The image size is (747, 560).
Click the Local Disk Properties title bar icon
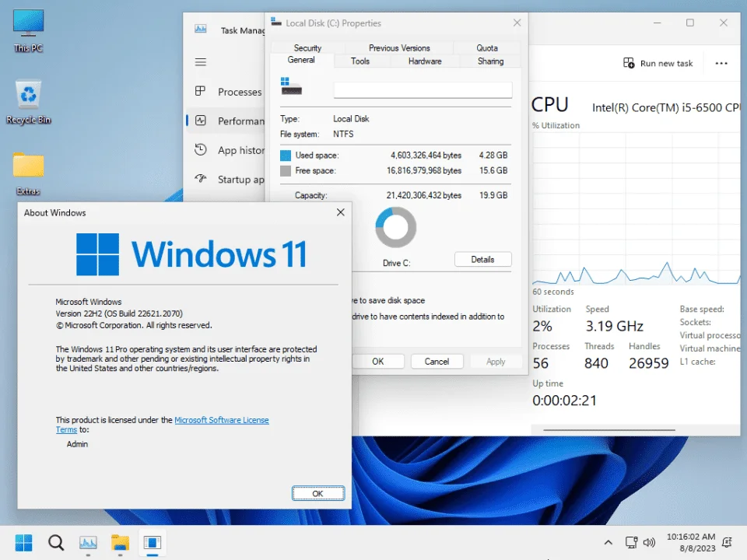[x=275, y=22]
